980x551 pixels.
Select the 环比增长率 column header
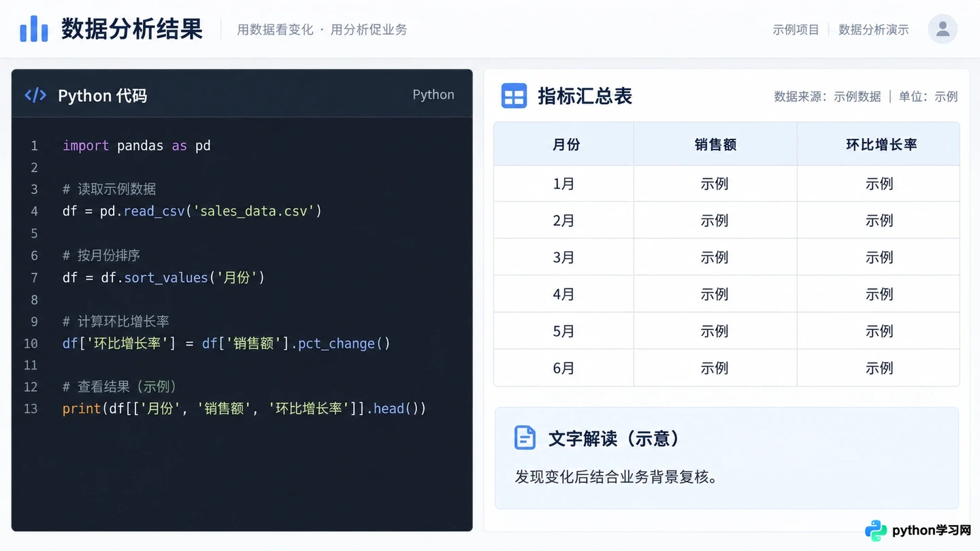(879, 144)
